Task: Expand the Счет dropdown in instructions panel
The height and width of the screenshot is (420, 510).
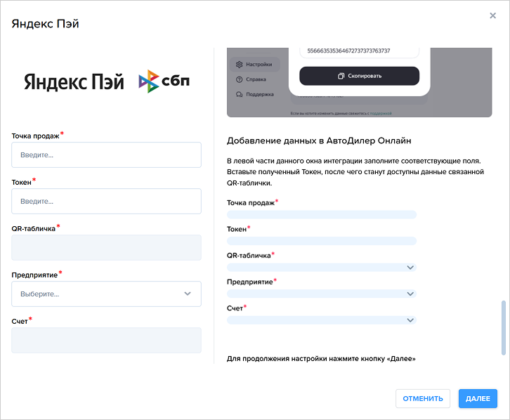Action: [410, 320]
